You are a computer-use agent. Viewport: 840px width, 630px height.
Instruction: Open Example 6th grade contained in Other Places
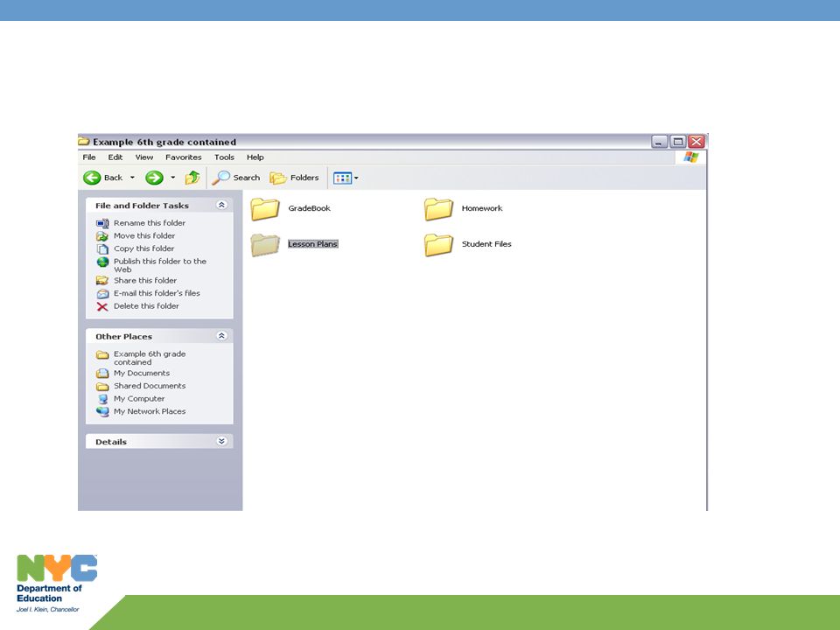pos(150,358)
